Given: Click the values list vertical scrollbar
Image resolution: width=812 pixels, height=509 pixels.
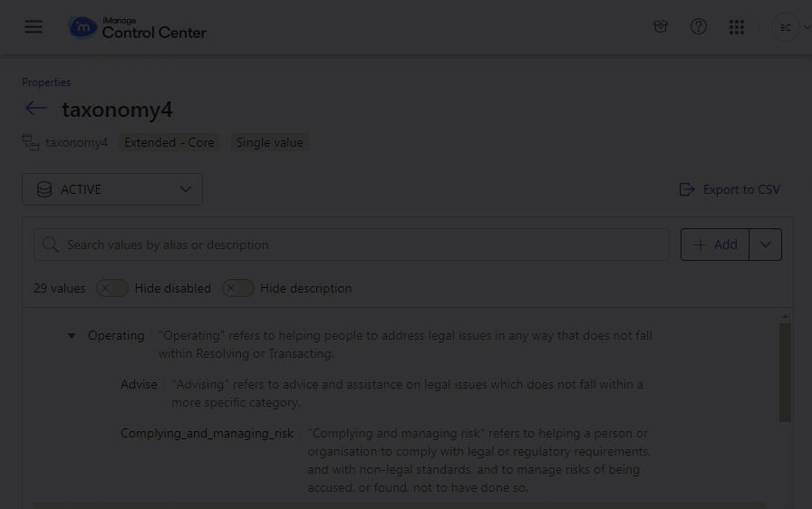Looking at the screenshot, I should tap(785, 371).
